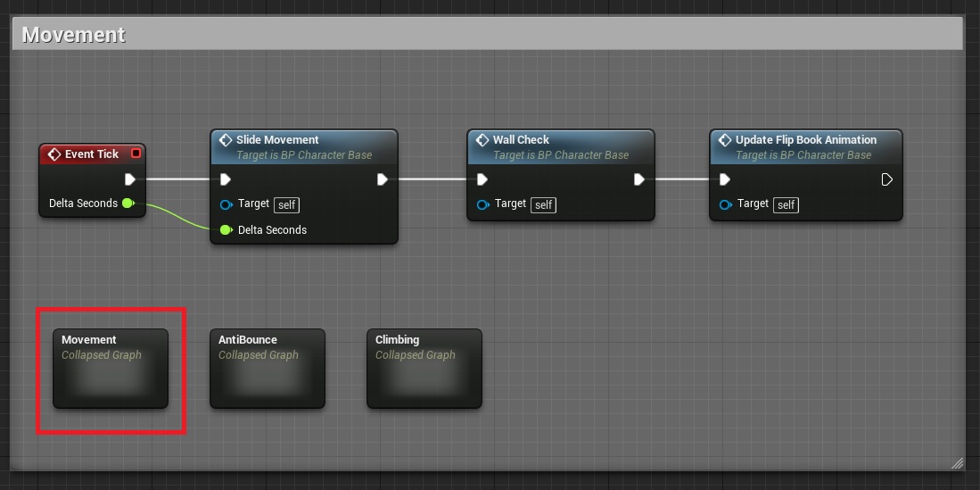Image resolution: width=980 pixels, height=490 pixels.
Task: Click the green Delta Seconds output pin on Event Tick
Action: pyautogui.click(x=128, y=203)
